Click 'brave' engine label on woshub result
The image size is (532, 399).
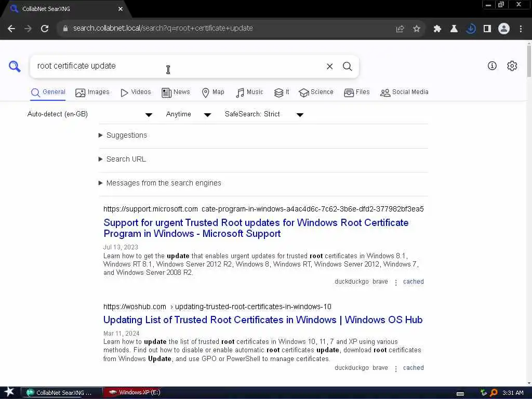(x=380, y=368)
